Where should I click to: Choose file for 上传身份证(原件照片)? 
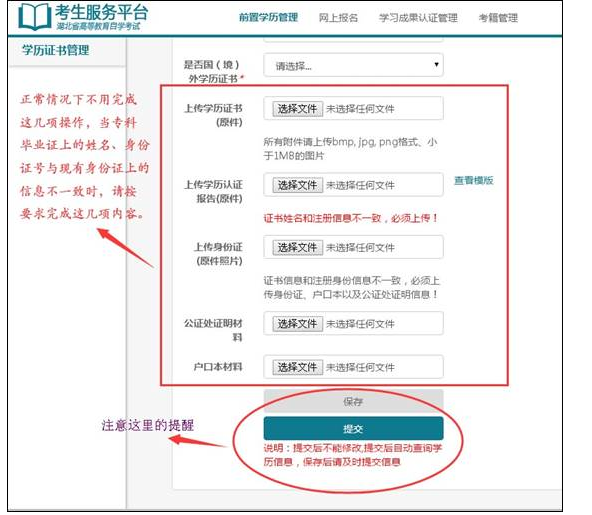pyautogui.click(x=298, y=248)
